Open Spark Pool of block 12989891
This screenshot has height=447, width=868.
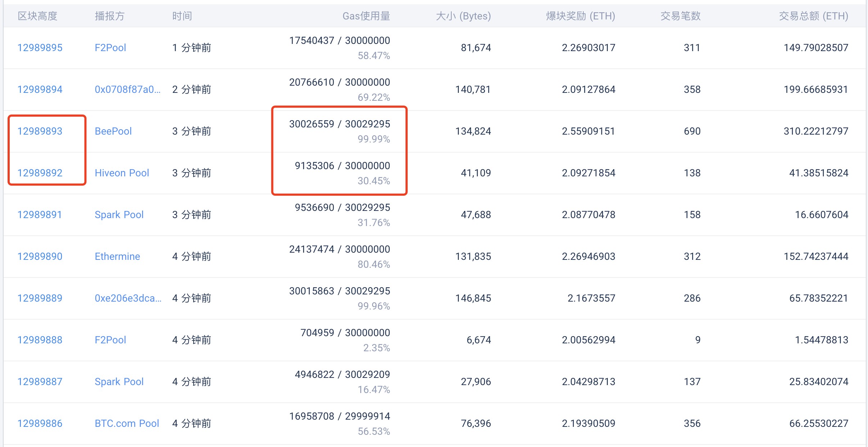[x=119, y=215]
